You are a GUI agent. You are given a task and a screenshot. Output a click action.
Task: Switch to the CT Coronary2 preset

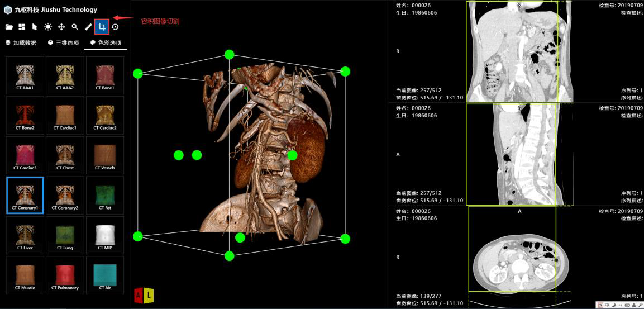pyautogui.click(x=65, y=195)
